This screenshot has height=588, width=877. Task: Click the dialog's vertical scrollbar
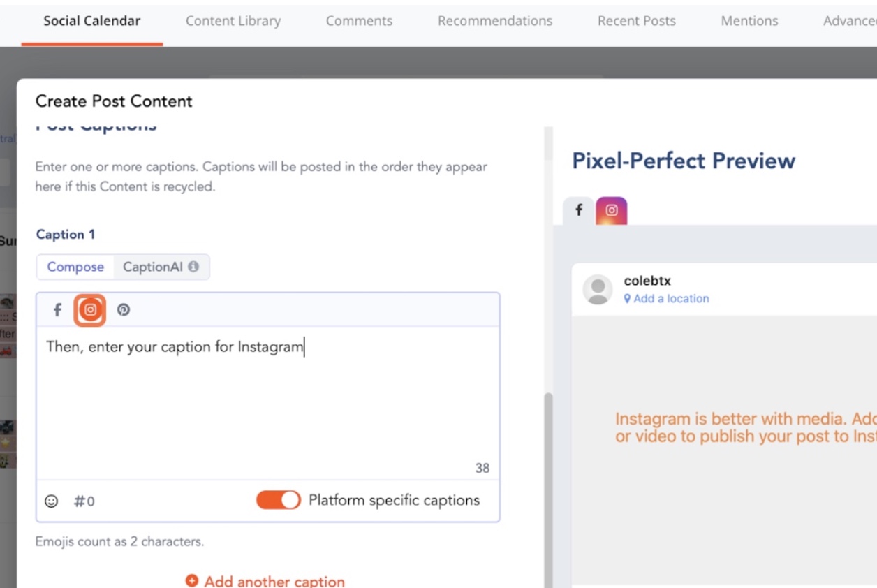click(548, 489)
